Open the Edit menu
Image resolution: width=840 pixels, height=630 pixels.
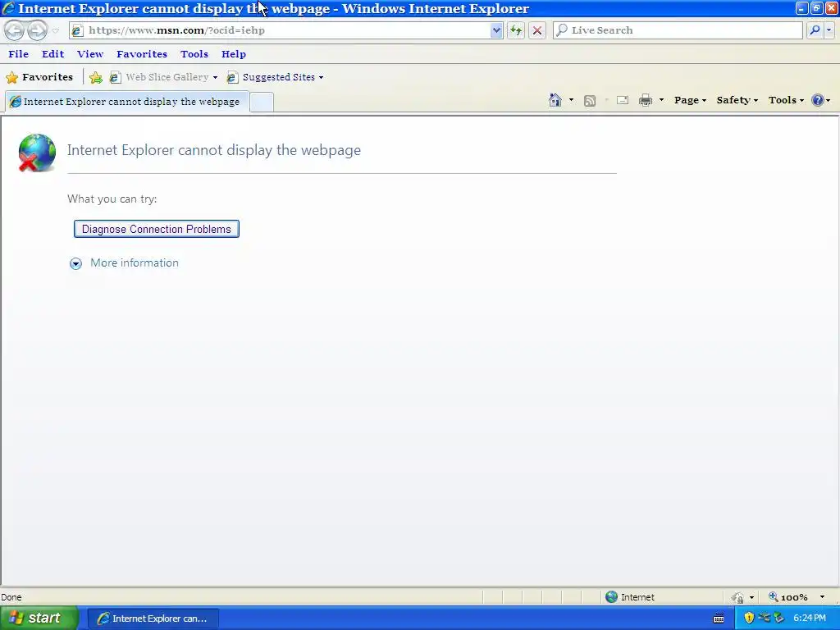[53, 54]
